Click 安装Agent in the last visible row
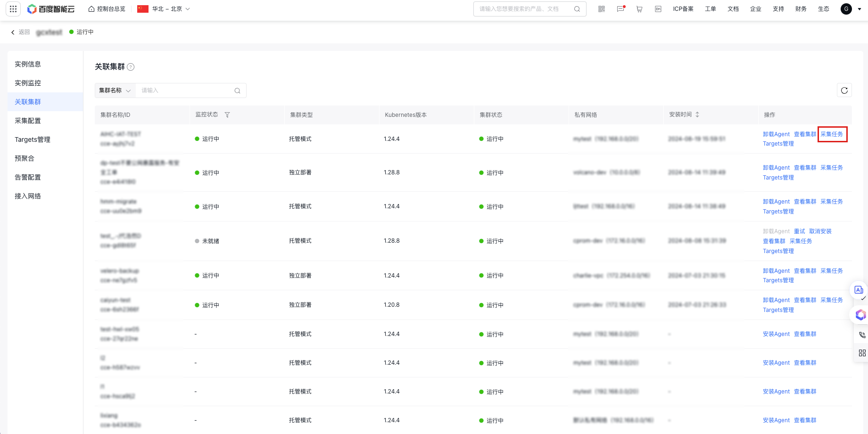Image resolution: width=868 pixels, height=434 pixels. tap(776, 420)
